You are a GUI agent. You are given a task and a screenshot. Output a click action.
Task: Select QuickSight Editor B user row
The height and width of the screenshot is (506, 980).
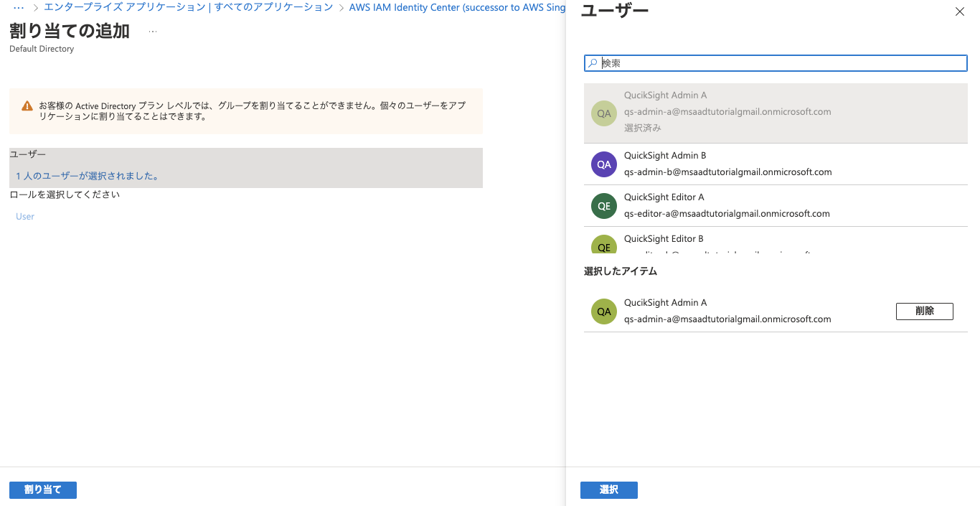click(x=776, y=240)
